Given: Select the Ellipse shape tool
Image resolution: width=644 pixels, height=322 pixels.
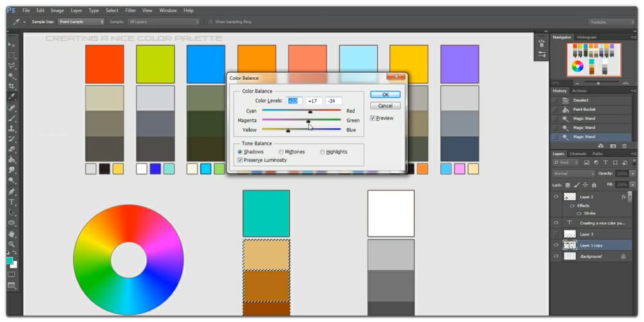Looking at the screenshot, I should (12, 223).
